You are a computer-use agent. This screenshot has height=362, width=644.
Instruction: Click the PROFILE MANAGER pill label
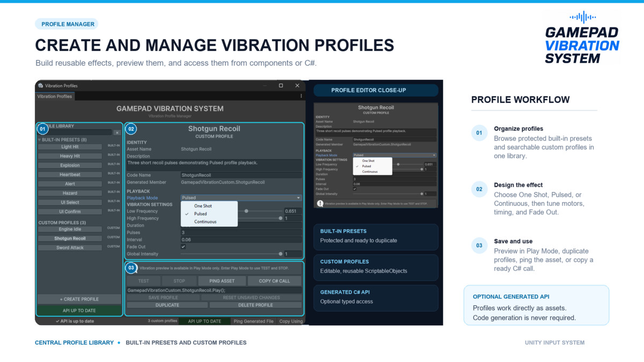tap(67, 24)
